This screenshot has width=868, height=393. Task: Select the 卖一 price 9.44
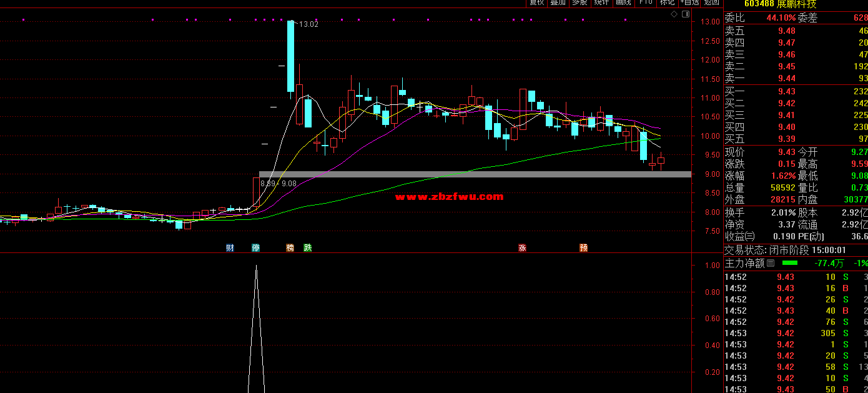pos(787,79)
